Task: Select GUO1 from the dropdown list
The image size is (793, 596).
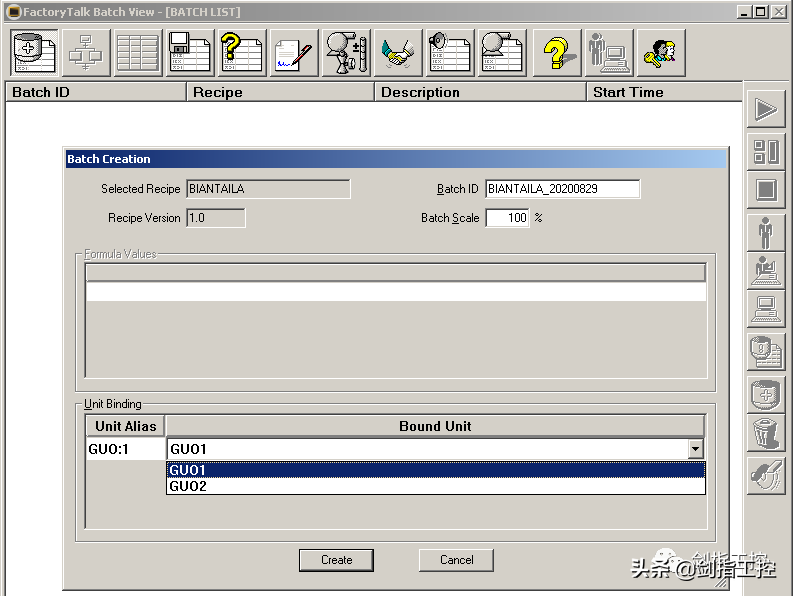Action: point(435,470)
